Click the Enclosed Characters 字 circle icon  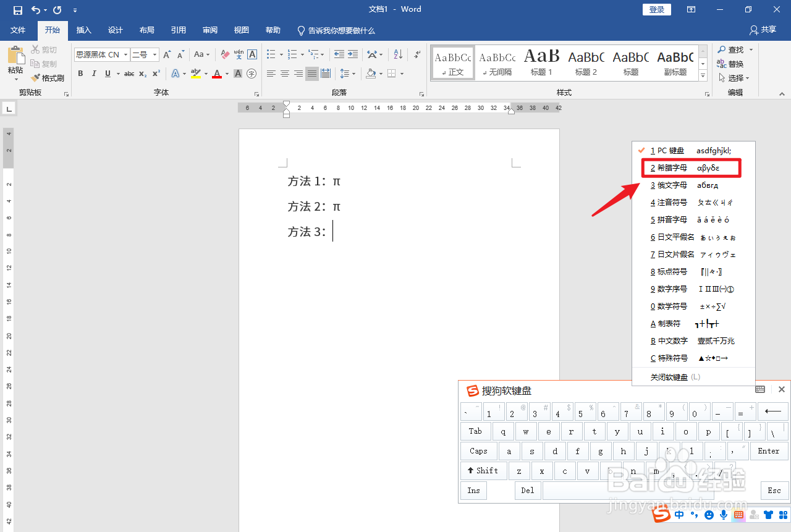(252, 74)
